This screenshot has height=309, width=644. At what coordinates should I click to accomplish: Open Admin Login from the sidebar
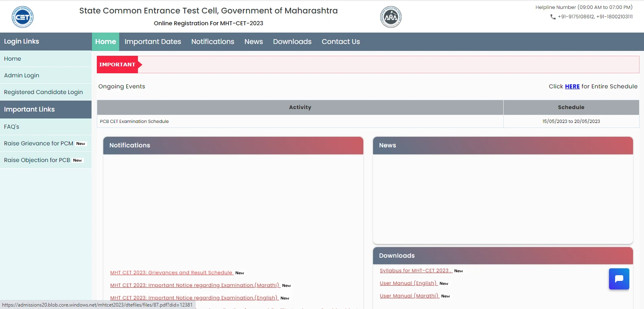pyautogui.click(x=22, y=75)
